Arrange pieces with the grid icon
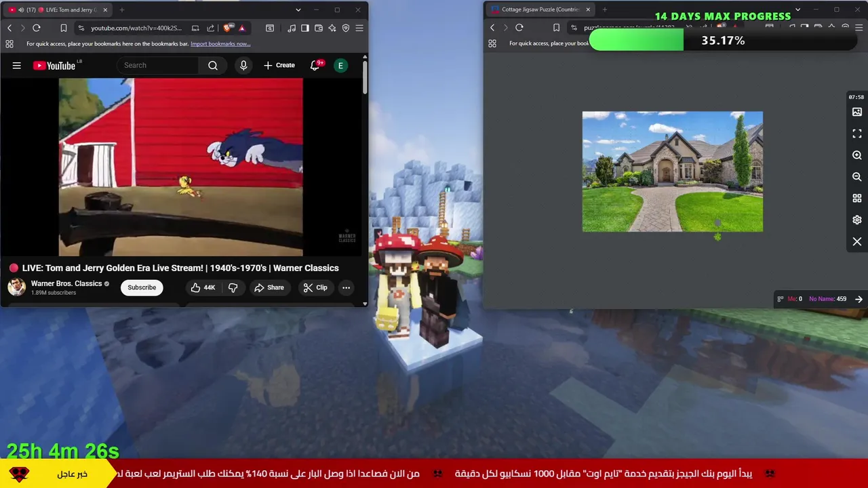868x488 pixels. point(857,199)
